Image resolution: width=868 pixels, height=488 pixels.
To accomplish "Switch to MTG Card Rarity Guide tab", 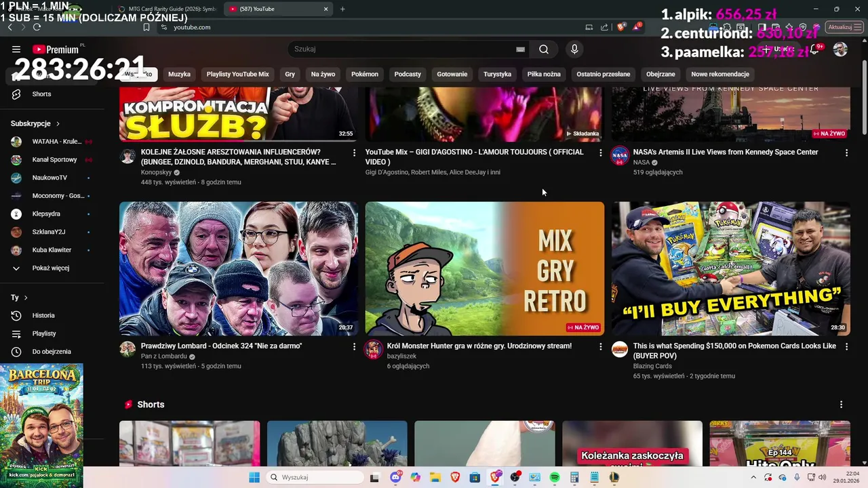I will pos(167,9).
